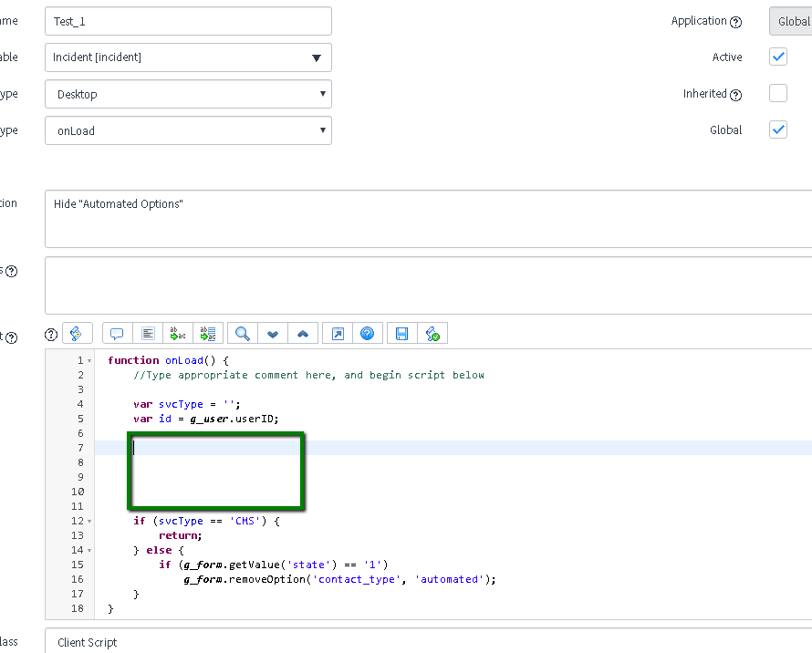Toggle code comments using the speech-bubble icon

point(117,333)
